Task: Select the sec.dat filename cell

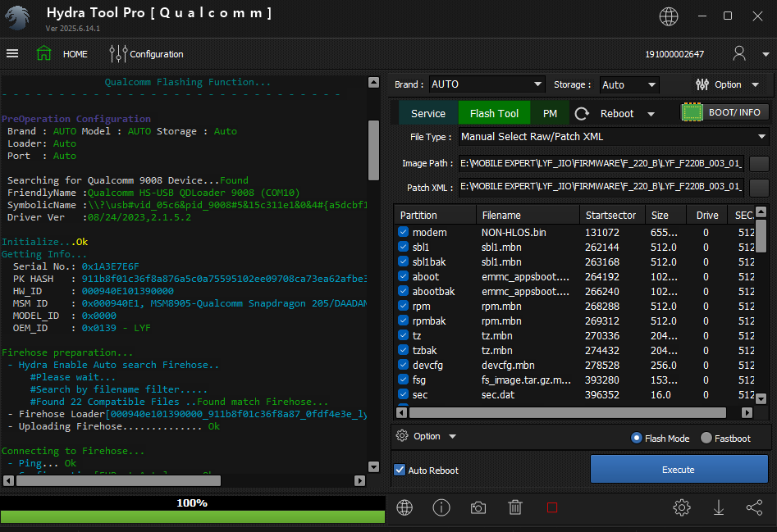Action: pos(498,394)
